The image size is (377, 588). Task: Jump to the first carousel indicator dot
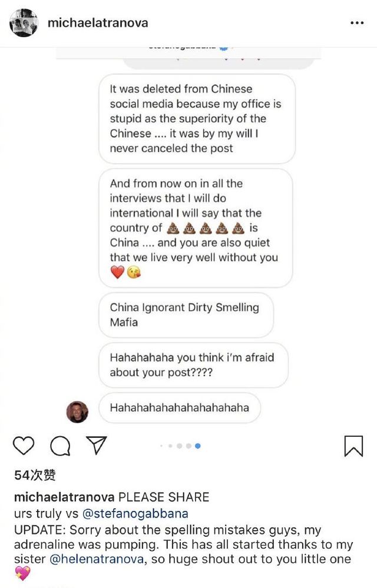161,446
